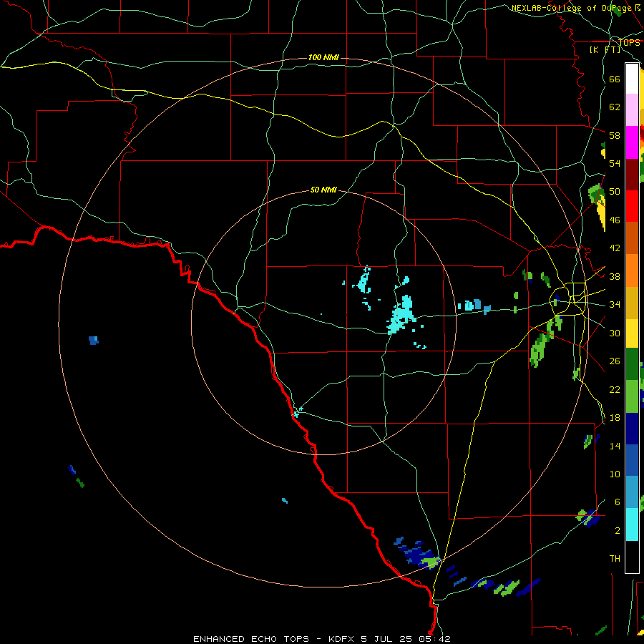Click the legend value '42'
Screen dimensions: 644x644
615,248
